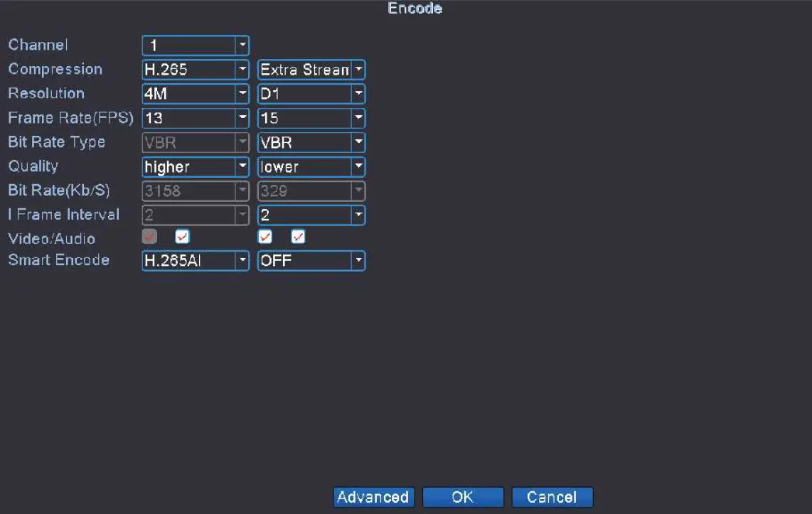Click the disabled main I Frame Interval field
812x514 pixels.
(196, 215)
